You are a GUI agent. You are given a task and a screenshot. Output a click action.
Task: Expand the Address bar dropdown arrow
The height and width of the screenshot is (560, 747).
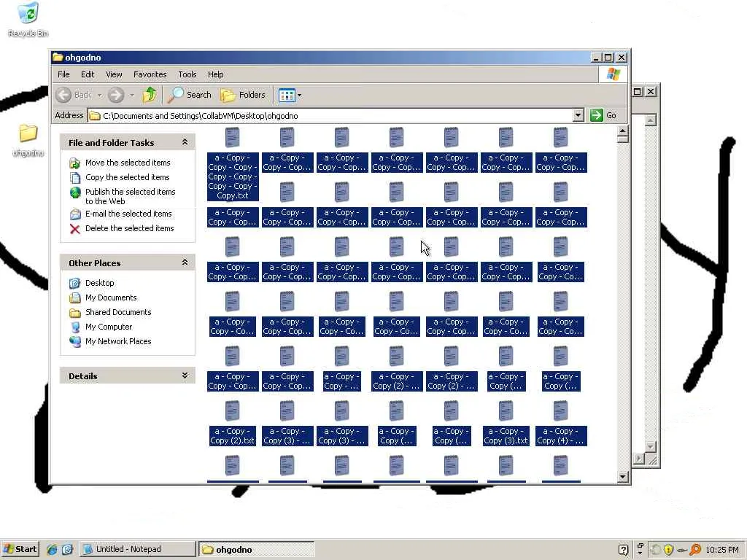point(578,115)
